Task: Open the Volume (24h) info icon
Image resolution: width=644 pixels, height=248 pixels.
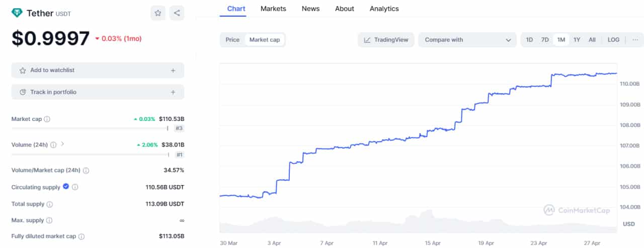Action: [53, 145]
